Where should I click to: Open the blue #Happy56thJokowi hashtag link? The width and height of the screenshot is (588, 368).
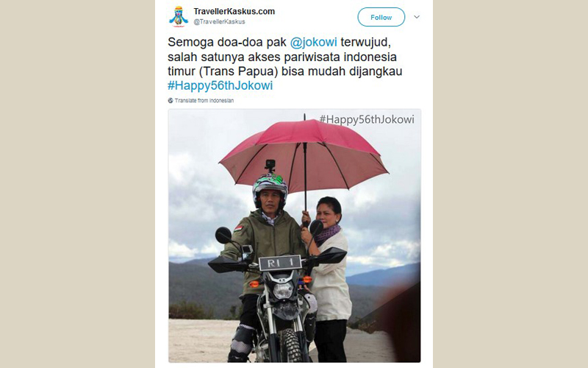(x=220, y=85)
